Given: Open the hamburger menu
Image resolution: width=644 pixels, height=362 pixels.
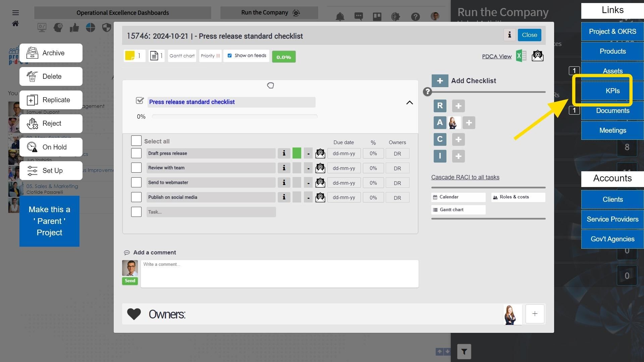Looking at the screenshot, I should click(15, 13).
